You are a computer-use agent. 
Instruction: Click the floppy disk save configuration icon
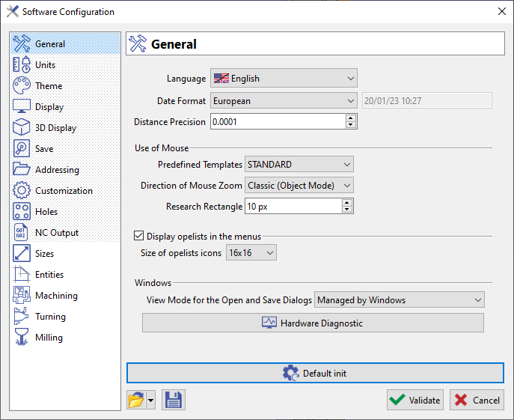pyautogui.click(x=174, y=400)
